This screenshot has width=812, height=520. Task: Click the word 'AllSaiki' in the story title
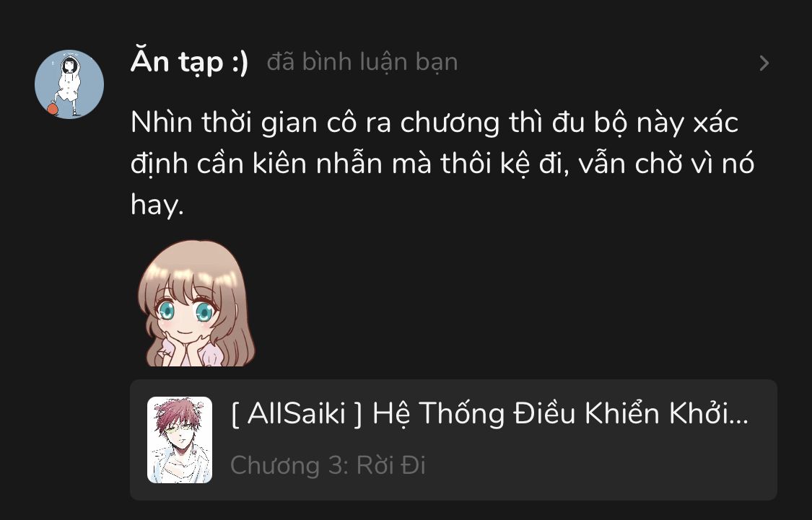pos(296,414)
